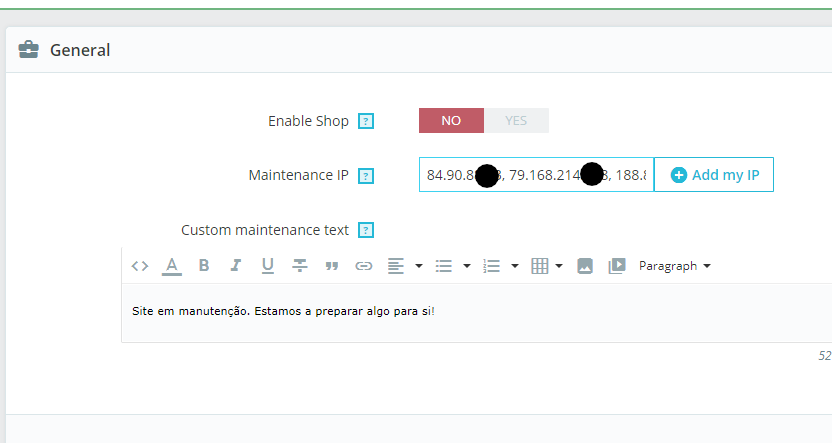
Task: Set Enable Shop to NO
Action: pyautogui.click(x=452, y=120)
